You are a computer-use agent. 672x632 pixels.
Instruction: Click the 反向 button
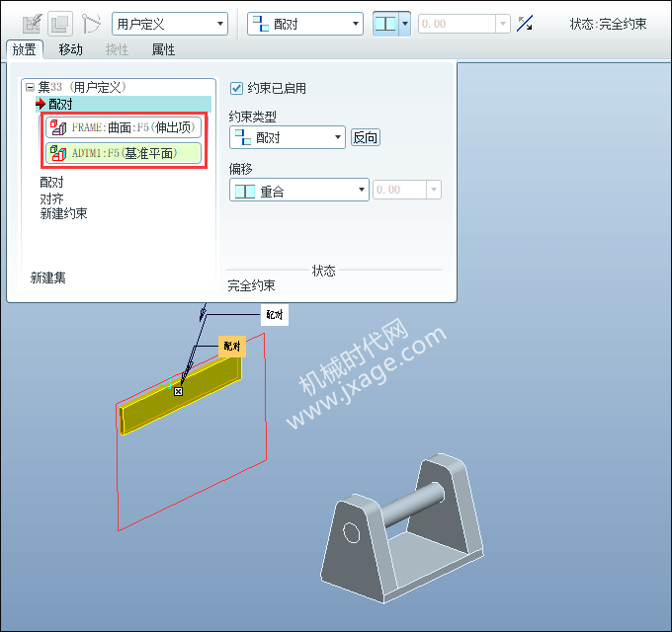pos(366,137)
